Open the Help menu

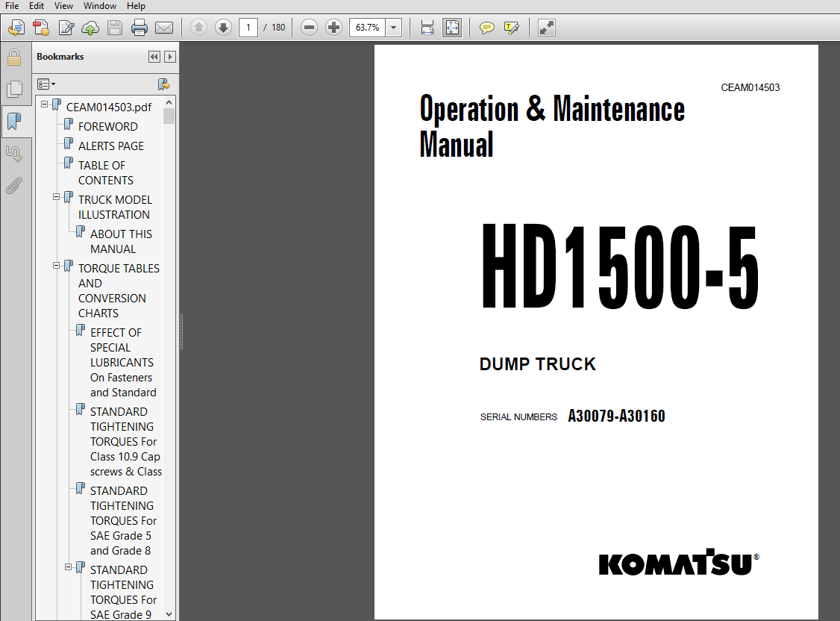(x=136, y=6)
